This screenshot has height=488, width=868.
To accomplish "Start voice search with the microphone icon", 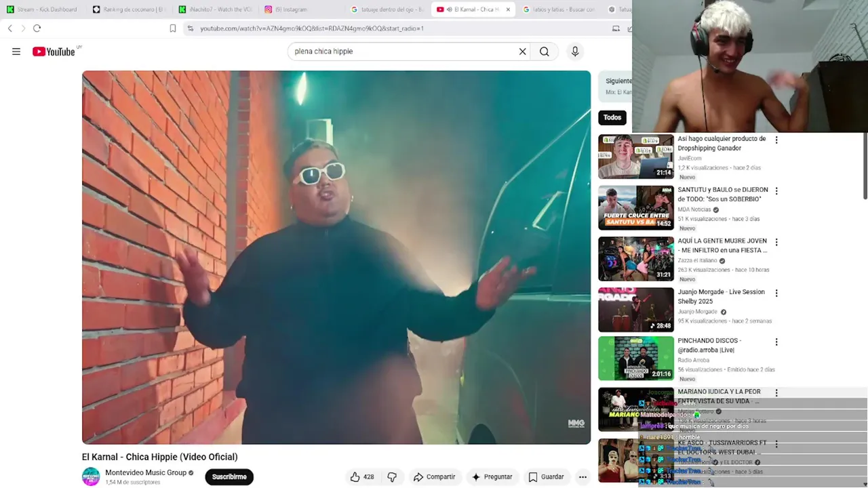I will [575, 52].
